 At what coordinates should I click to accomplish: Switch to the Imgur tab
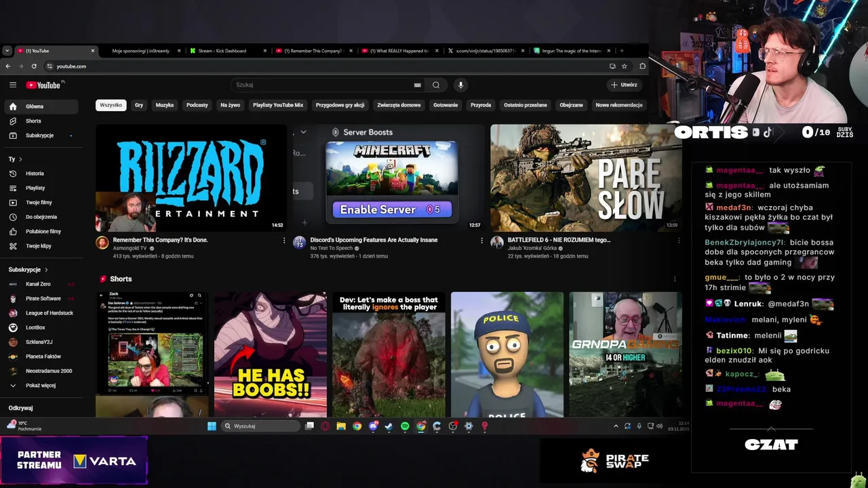coord(572,51)
